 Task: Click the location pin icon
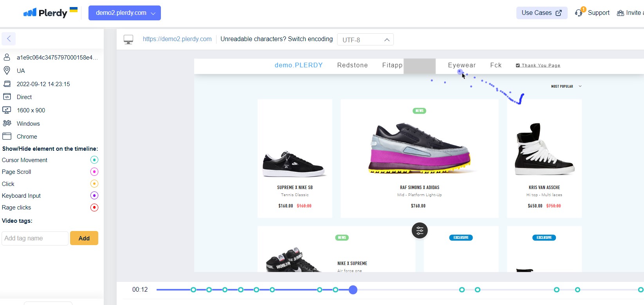[x=7, y=70]
